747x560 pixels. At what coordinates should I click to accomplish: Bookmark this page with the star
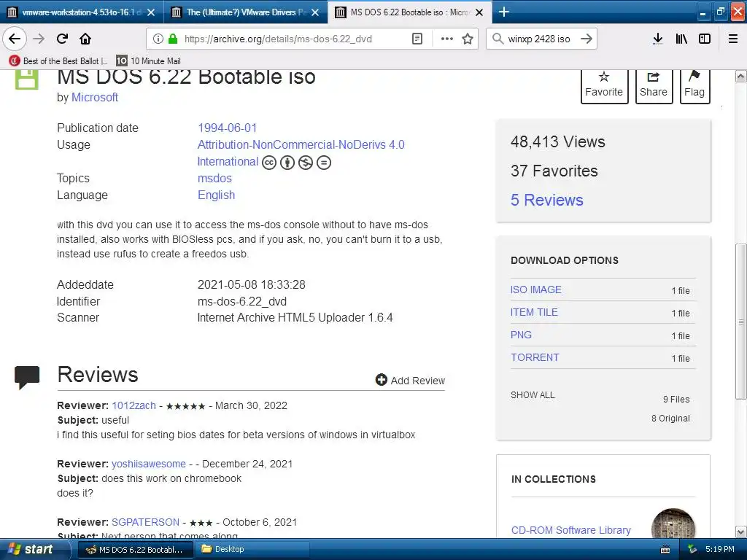(468, 39)
